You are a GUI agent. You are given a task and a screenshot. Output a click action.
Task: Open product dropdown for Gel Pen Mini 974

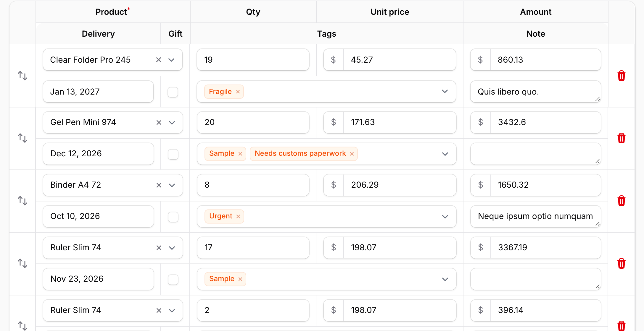[x=172, y=122]
